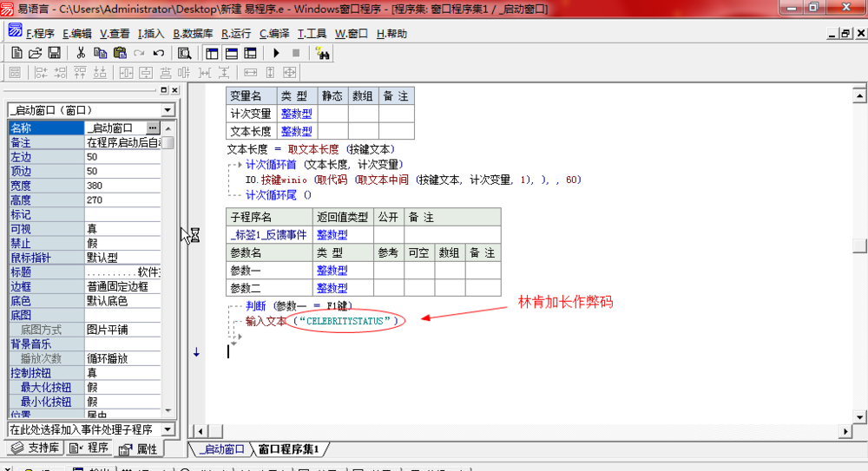This screenshot has width=868, height=471.
Task: Switch to the _启动窗口 editor tab
Action: (220, 449)
